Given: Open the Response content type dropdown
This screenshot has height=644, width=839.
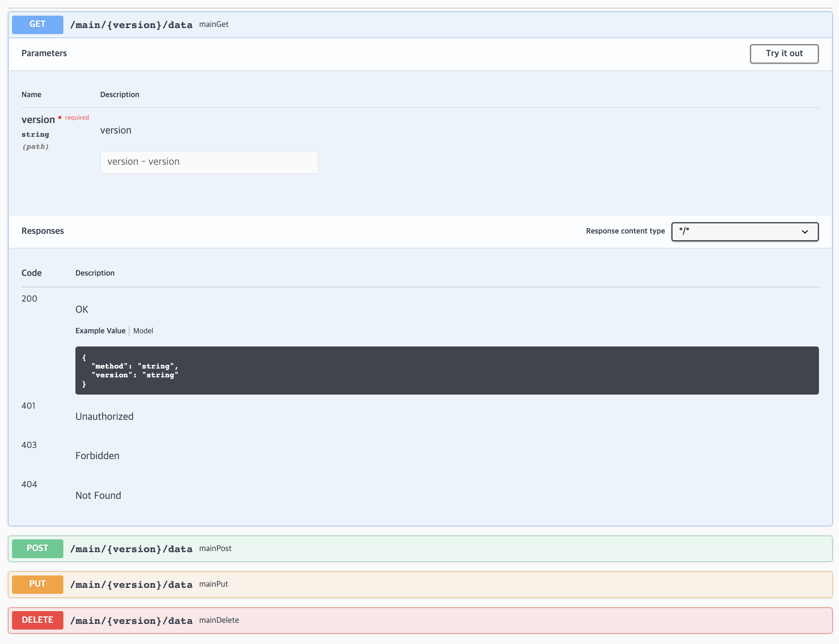Looking at the screenshot, I should [744, 231].
